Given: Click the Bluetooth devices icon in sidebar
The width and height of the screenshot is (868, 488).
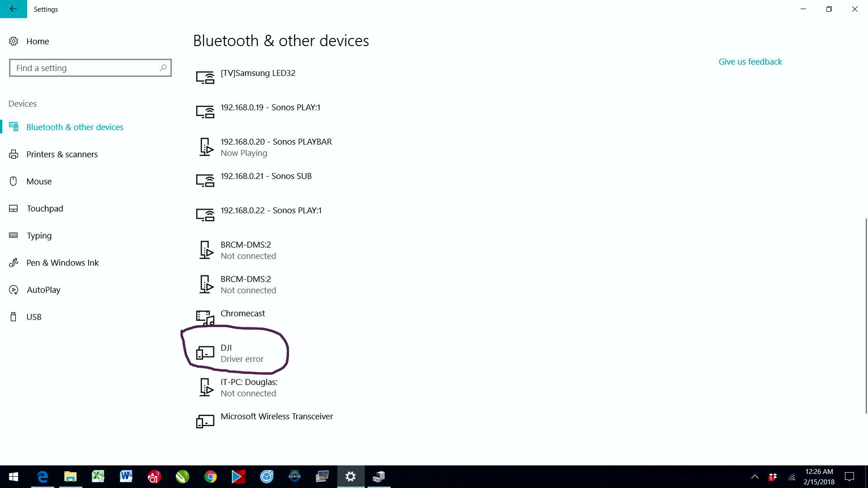Looking at the screenshot, I should tap(14, 127).
